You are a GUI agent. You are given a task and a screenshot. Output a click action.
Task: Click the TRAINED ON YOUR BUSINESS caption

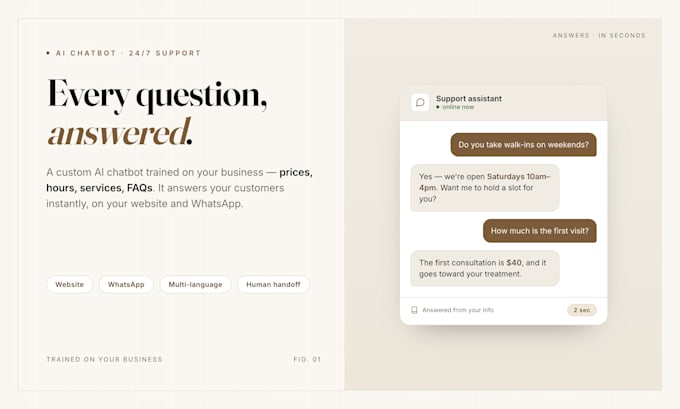pos(105,360)
